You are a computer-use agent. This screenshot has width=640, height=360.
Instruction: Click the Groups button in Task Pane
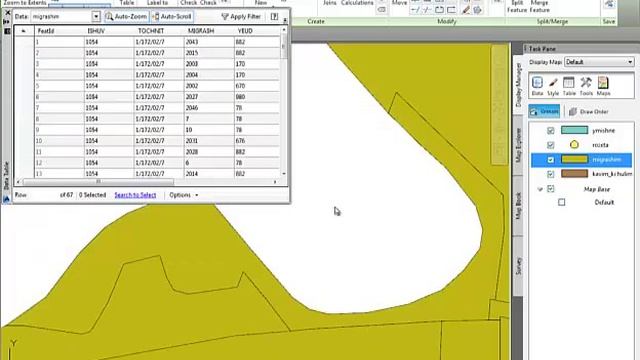pyautogui.click(x=544, y=111)
